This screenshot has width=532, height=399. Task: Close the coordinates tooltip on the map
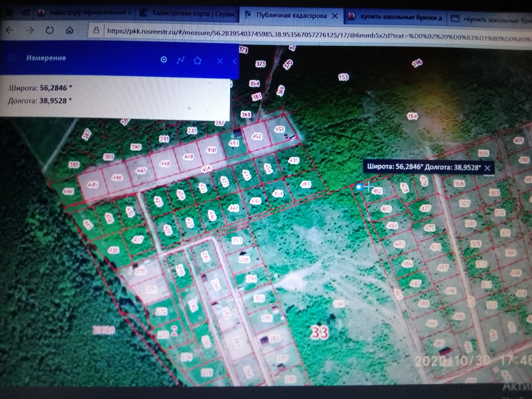pos(487,168)
